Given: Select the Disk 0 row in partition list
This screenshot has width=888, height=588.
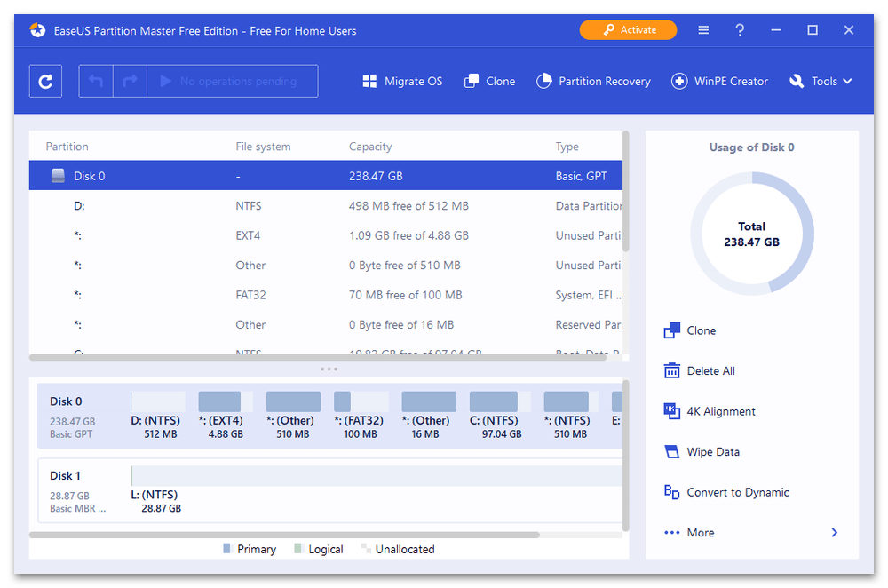Looking at the screenshot, I should (325, 176).
